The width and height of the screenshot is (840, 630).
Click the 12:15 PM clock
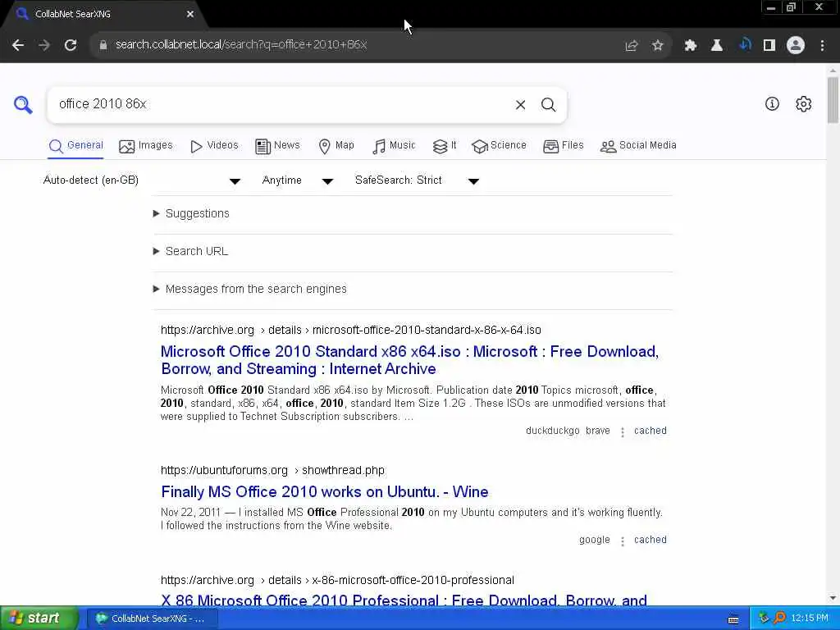click(x=810, y=619)
